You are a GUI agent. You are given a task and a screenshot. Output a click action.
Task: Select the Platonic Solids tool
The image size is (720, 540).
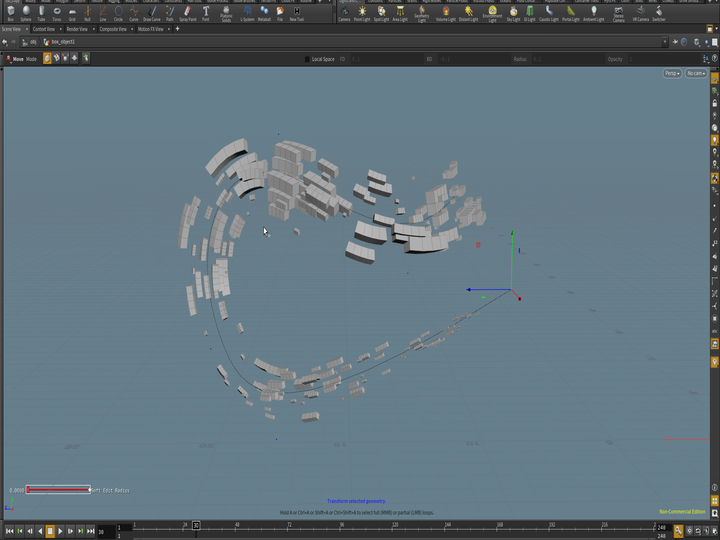pos(226,12)
